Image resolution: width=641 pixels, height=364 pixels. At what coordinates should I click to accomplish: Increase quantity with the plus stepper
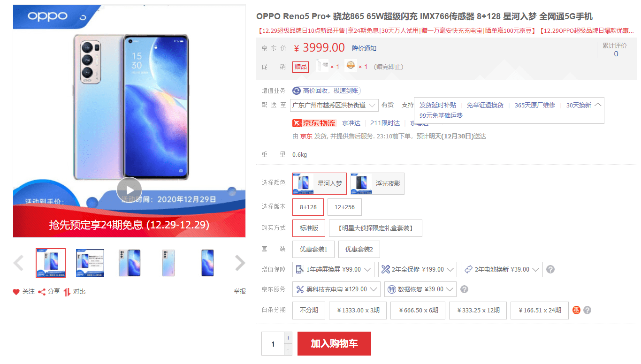tap(288, 338)
